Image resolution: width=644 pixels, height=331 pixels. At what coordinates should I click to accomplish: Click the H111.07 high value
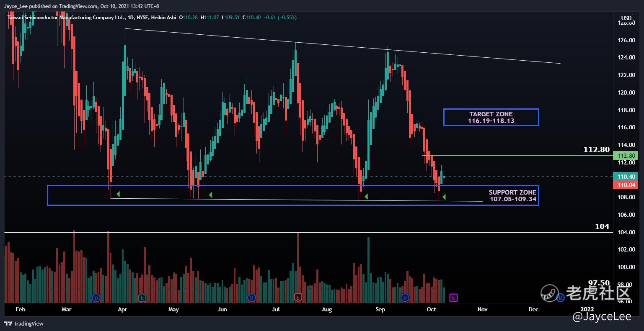point(210,18)
